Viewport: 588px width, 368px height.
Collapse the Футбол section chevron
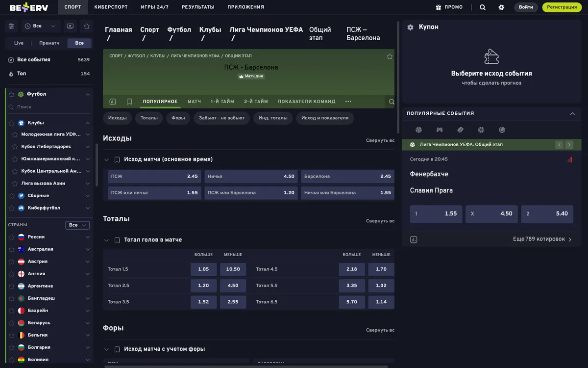coord(88,94)
